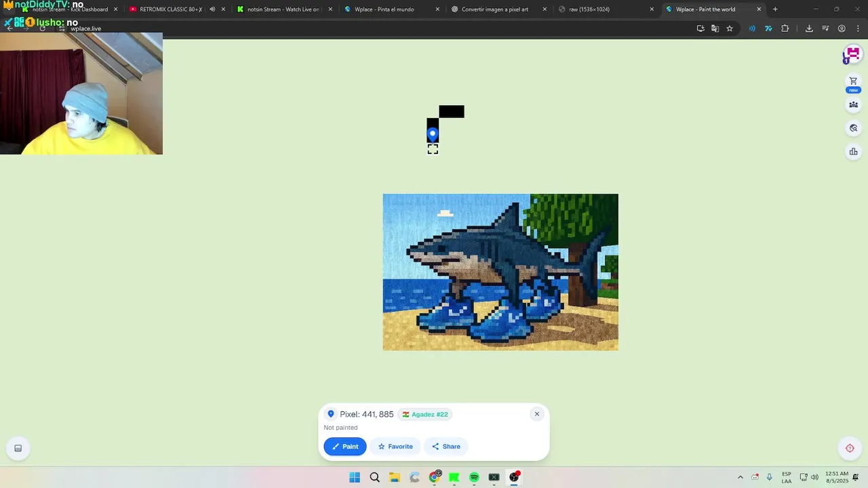Open the volume control in system tray
The image size is (868, 488).
coord(814,477)
